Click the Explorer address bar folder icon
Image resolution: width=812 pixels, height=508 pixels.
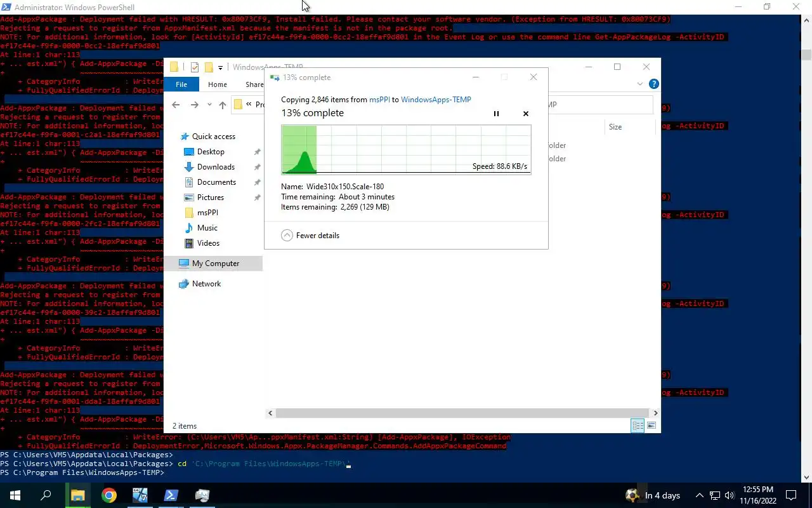[239, 105]
